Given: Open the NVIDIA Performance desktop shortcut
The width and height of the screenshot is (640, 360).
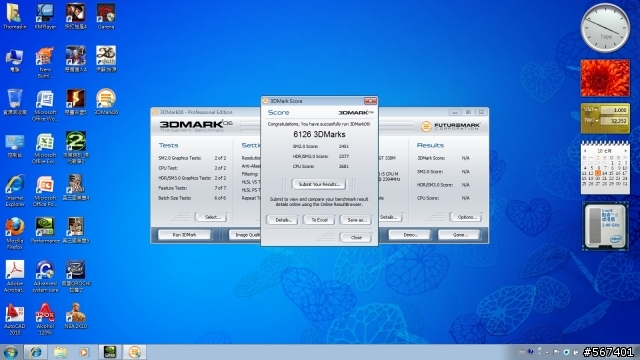Looking at the screenshot, I should [x=45, y=231].
